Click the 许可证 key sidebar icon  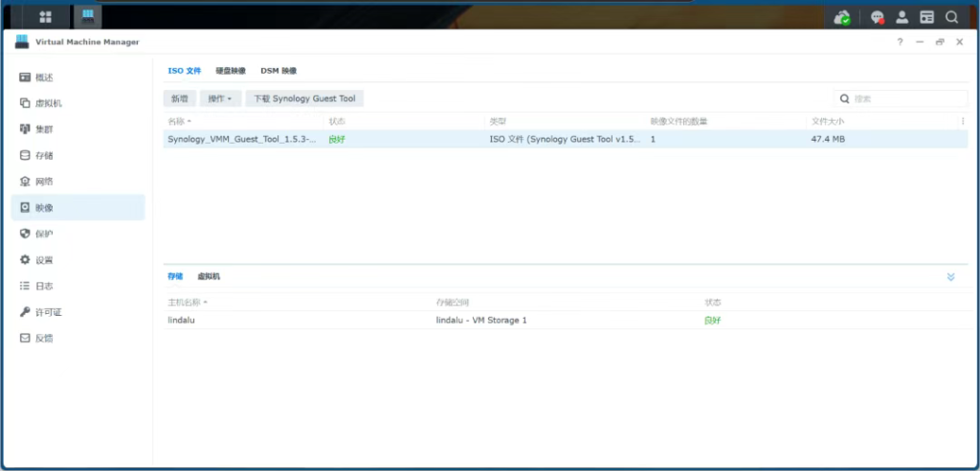pyautogui.click(x=25, y=311)
